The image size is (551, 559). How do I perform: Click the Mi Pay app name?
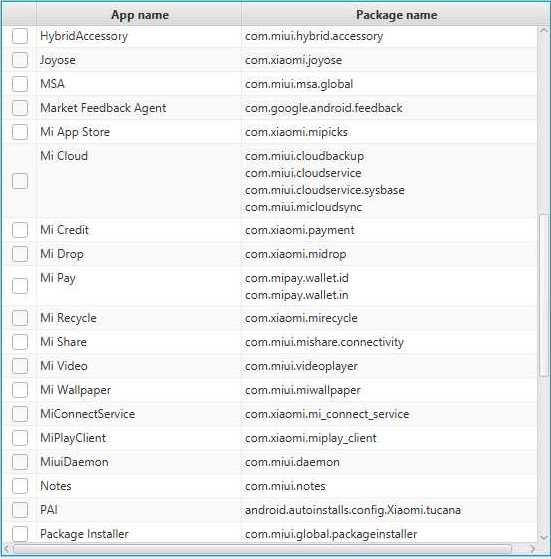point(58,278)
